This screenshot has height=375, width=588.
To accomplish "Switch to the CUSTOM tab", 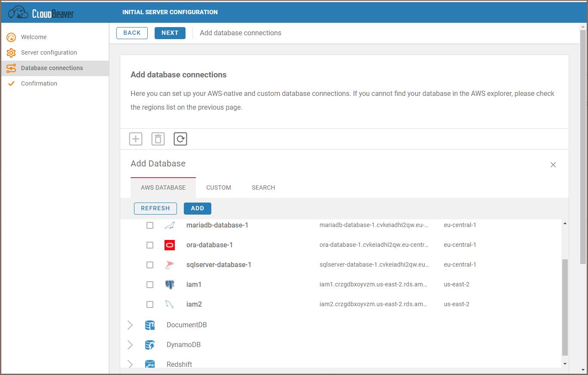I will [219, 187].
